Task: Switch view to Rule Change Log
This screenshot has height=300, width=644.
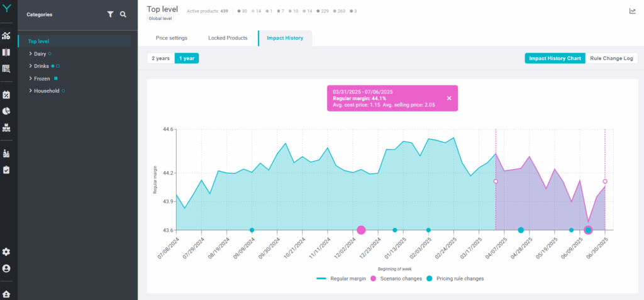Action: point(611,58)
